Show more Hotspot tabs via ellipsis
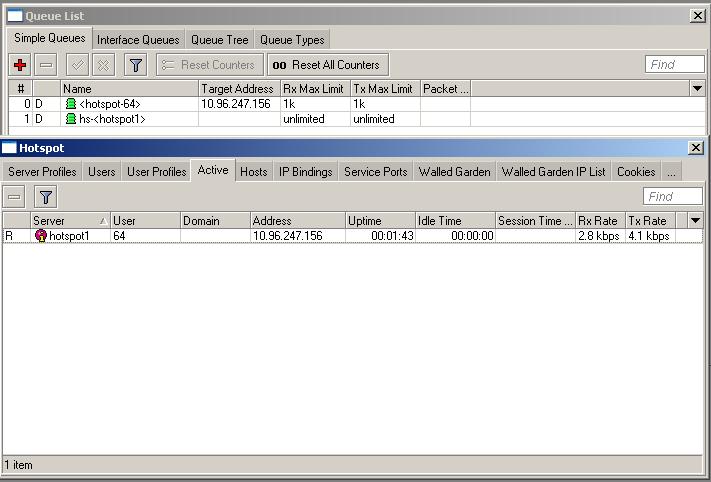Image resolution: width=711 pixels, height=482 pixels. click(672, 172)
